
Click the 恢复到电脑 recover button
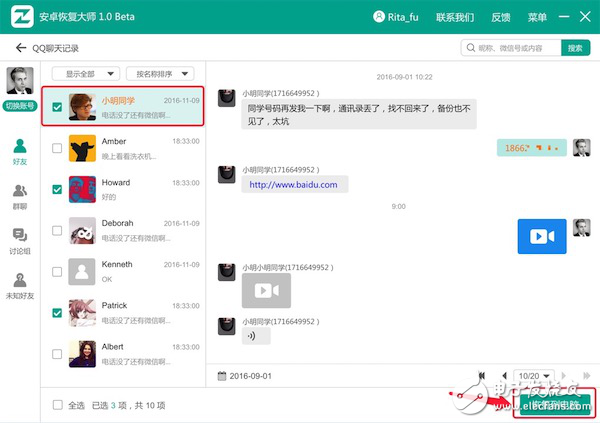(553, 405)
